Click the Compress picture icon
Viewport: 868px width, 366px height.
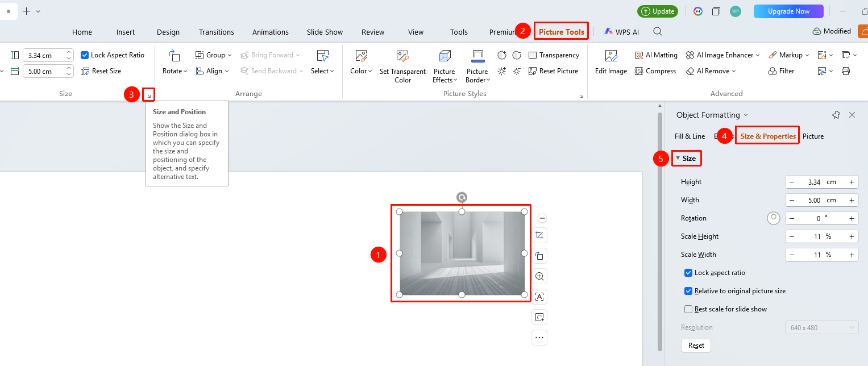tap(655, 71)
